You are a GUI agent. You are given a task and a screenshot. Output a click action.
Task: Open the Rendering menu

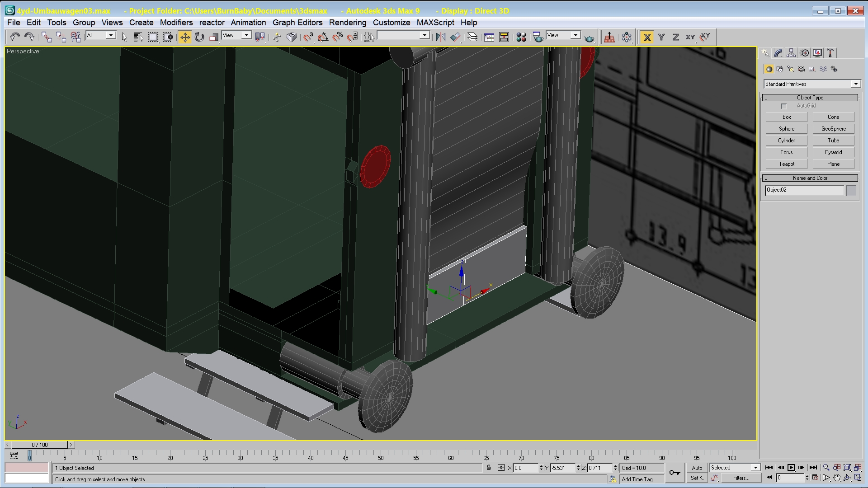click(x=347, y=23)
